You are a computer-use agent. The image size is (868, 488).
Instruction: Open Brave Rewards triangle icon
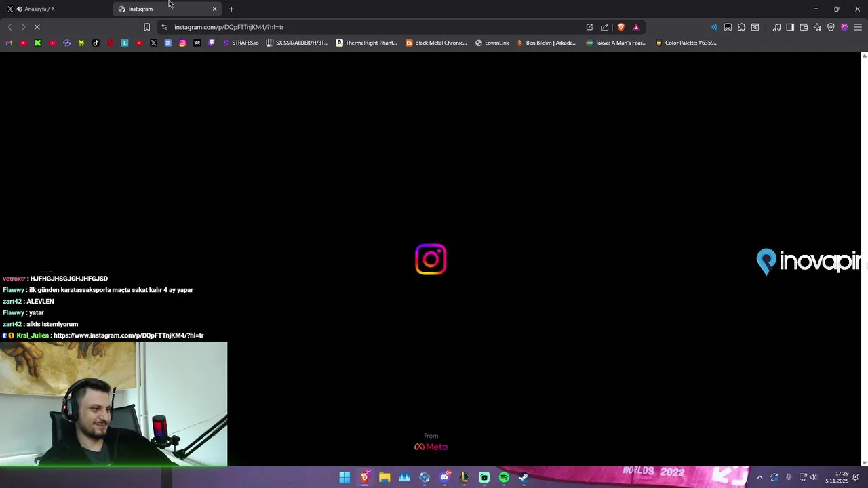pyautogui.click(x=636, y=27)
